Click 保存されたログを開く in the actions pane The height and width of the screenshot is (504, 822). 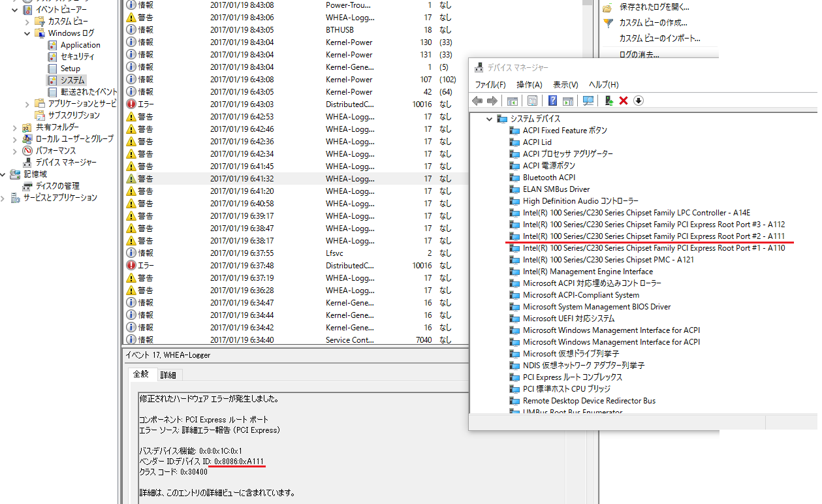click(654, 7)
